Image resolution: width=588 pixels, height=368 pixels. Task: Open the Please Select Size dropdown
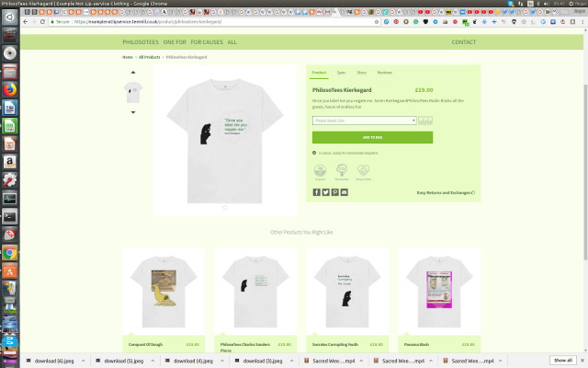[x=364, y=121]
